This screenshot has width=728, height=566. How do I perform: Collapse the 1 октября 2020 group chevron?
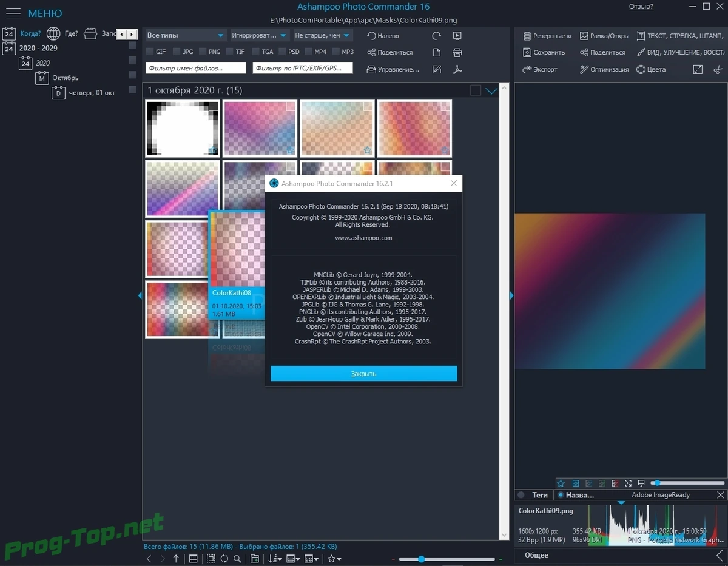click(x=491, y=91)
